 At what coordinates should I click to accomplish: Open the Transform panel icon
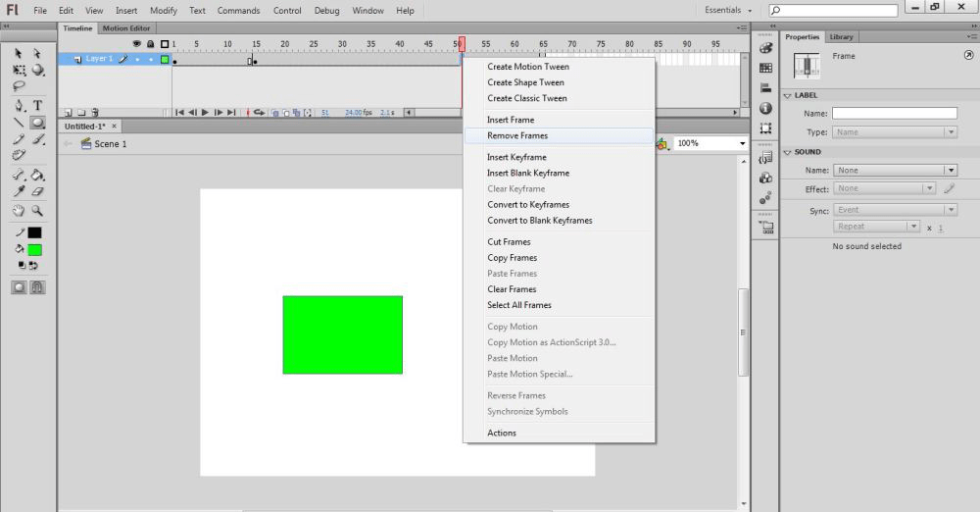pos(765,128)
